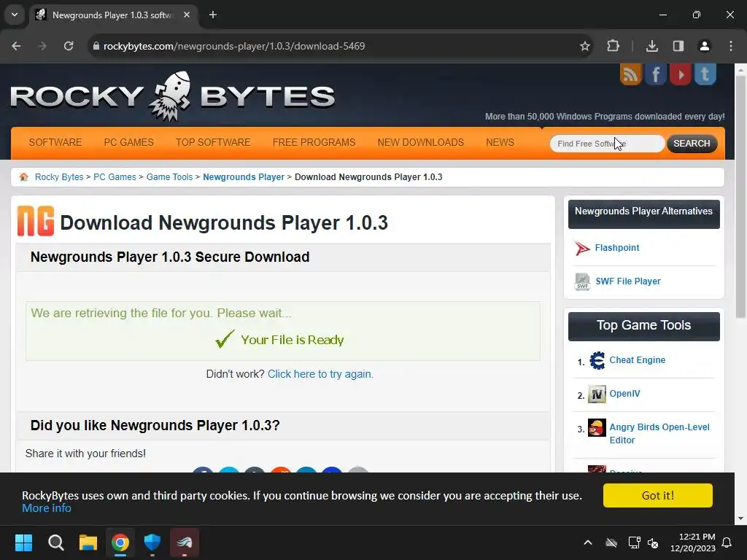Open the Cheat Engine link
Image resolution: width=747 pixels, height=560 pixels.
point(638,360)
